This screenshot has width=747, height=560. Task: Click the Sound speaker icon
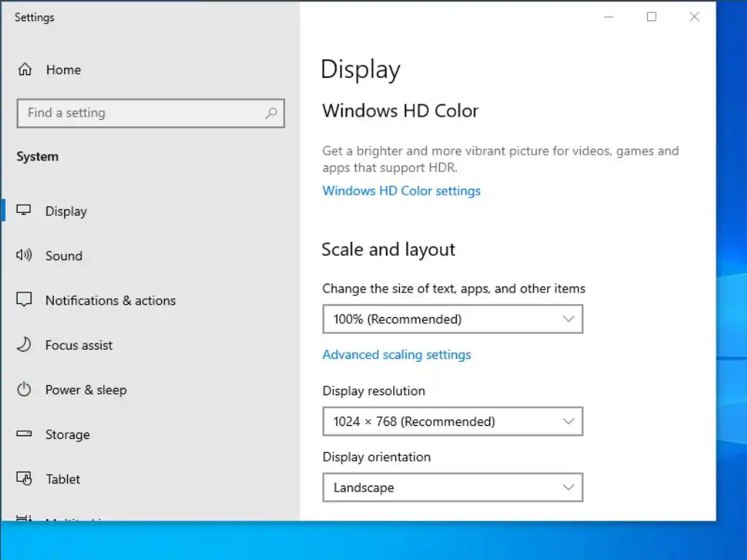point(24,255)
